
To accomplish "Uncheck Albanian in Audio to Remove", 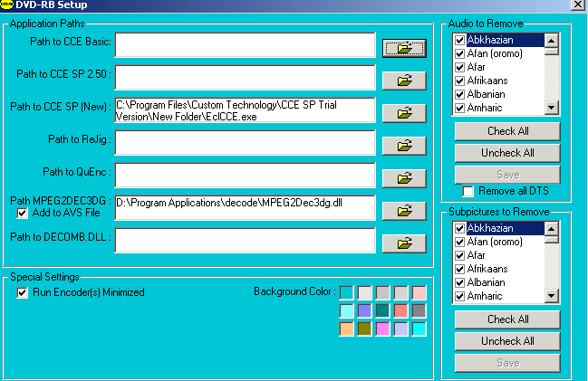I will point(459,94).
